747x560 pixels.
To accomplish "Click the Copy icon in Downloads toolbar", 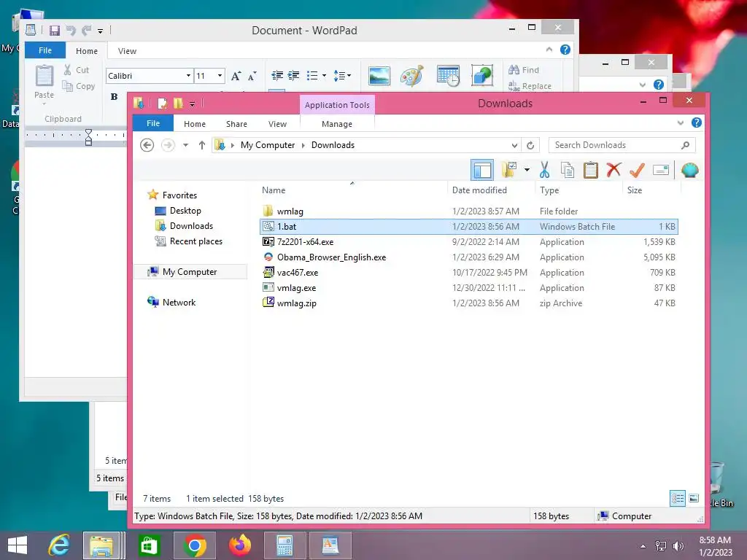I will 567,170.
